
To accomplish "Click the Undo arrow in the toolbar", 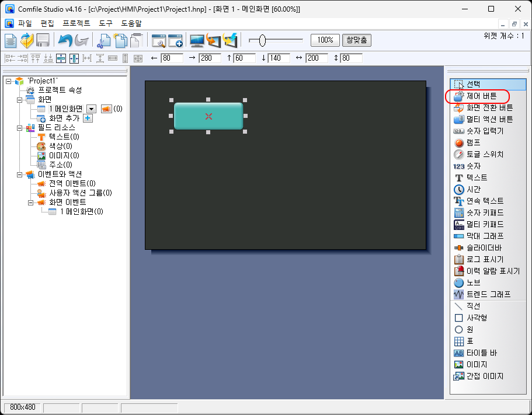I will (x=64, y=40).
